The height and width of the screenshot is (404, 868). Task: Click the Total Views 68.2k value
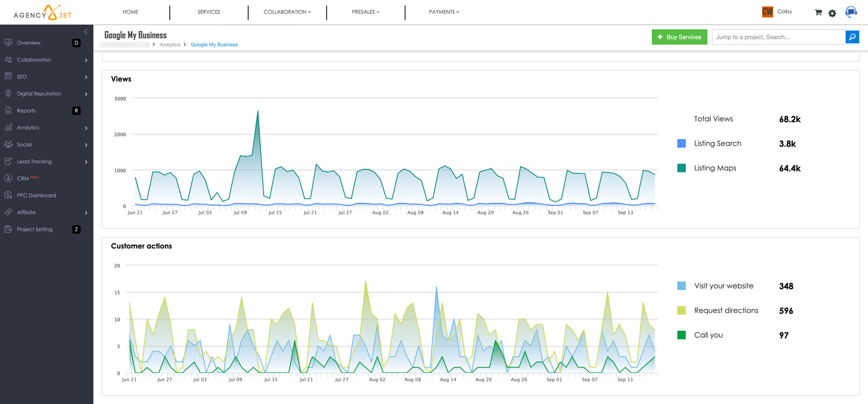[789, 119]
